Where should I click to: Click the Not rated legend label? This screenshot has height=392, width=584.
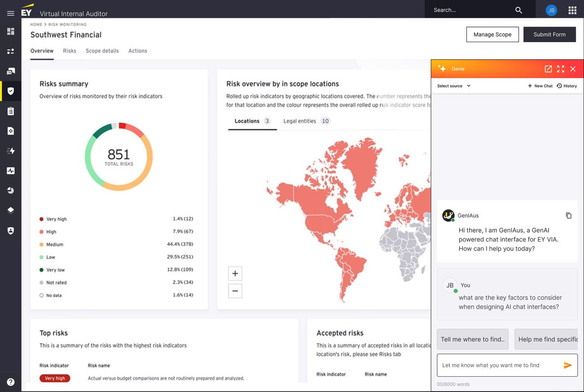pos(56,282)
